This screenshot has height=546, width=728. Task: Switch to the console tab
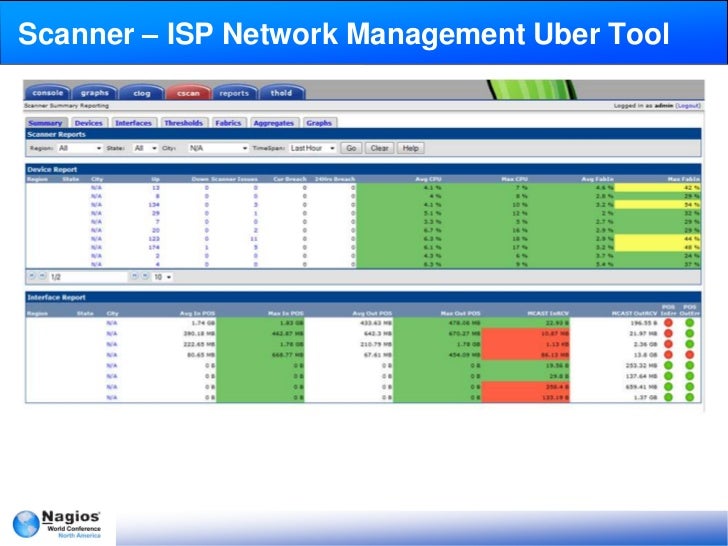coord(47,92)
